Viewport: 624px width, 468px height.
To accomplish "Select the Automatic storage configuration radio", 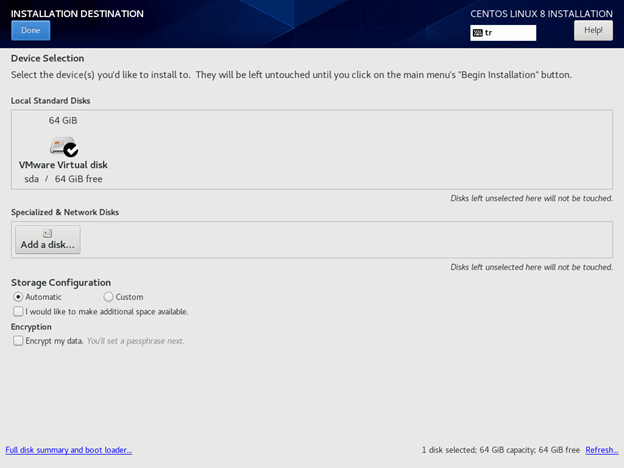I will (18, 297).
